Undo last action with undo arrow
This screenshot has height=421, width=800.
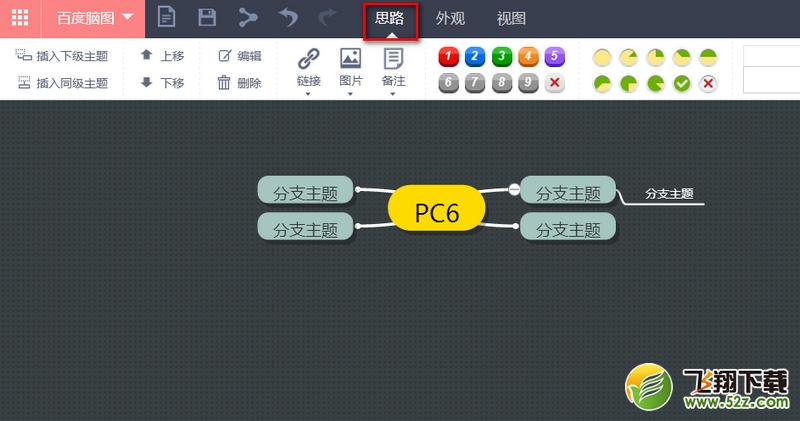click(x=288, y=17)
